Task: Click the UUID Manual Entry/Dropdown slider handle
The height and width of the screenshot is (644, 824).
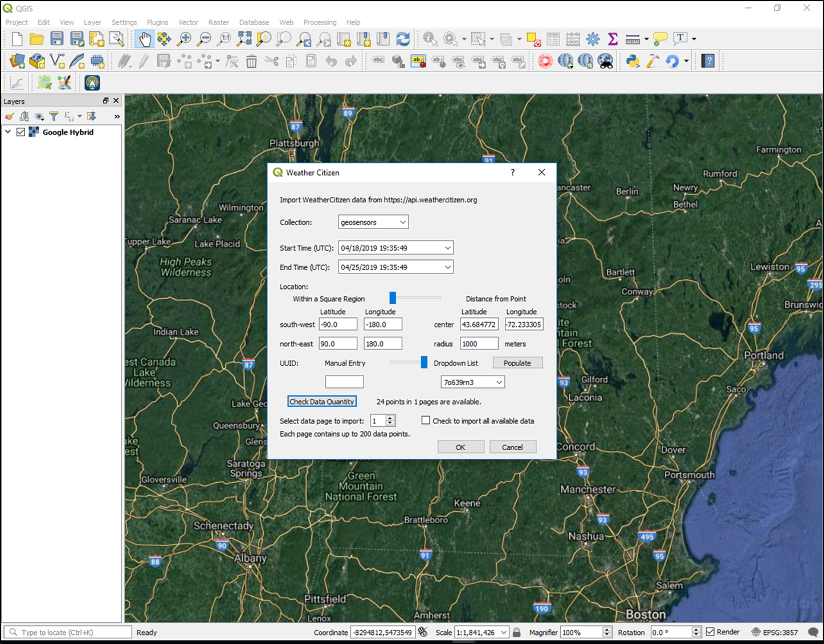Action: tap(424, 362)
